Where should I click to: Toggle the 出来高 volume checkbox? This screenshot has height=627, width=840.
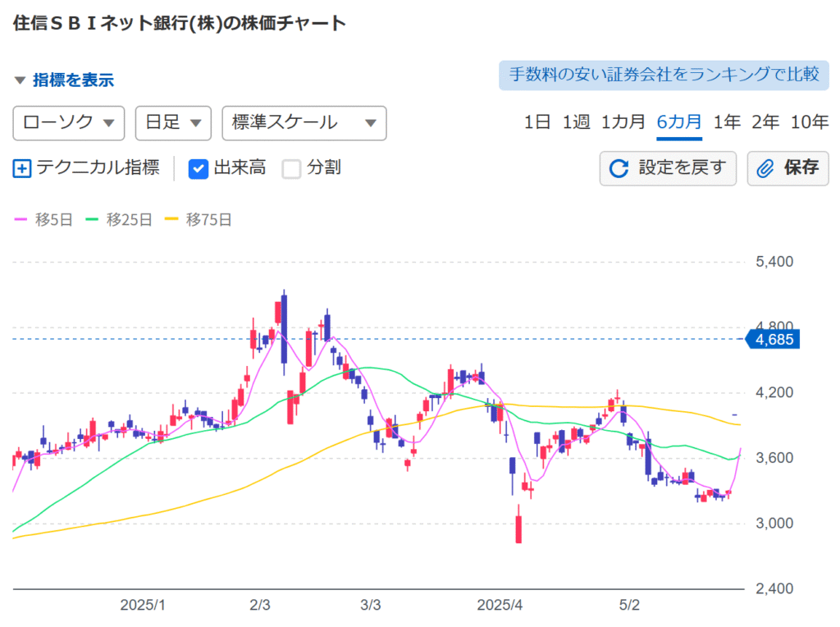[199, 168]
